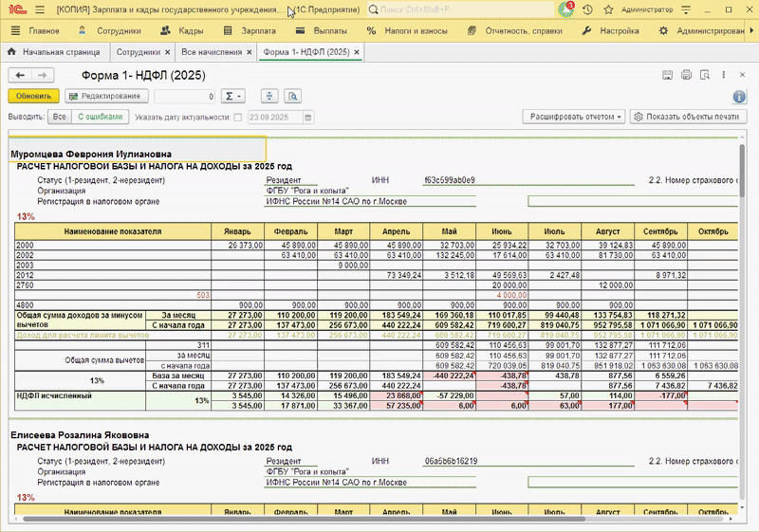Open favorites star icon
This screenshot has height=532, width=759.
(608, 9)
